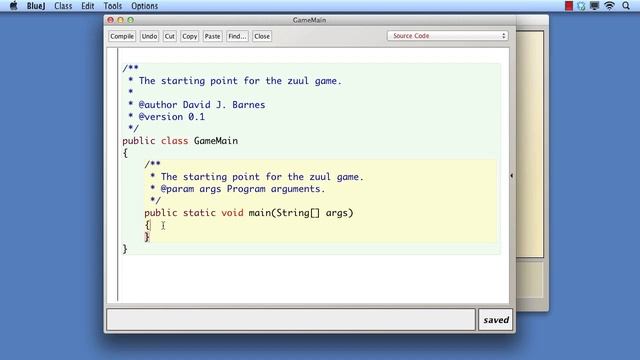Click the GameMain window title
Image resolution: width=640 pixels, height=360 pixels.
click(x=309, y=20)
